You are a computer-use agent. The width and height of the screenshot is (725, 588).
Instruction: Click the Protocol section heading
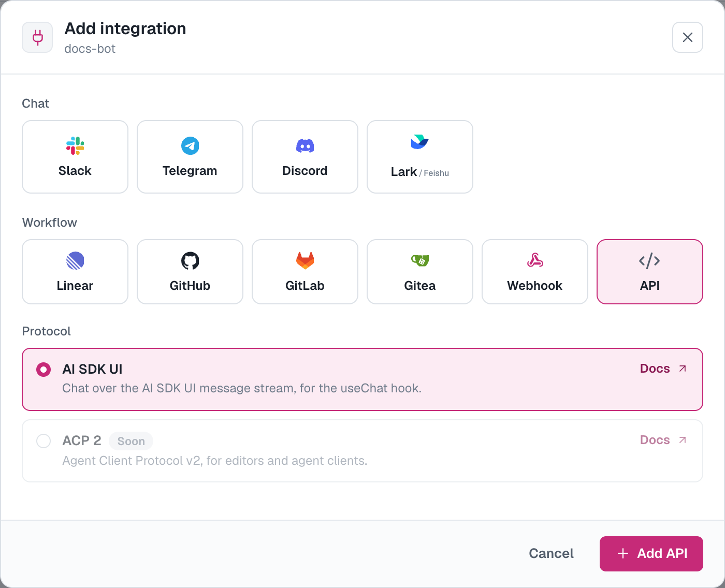point(47,331)
